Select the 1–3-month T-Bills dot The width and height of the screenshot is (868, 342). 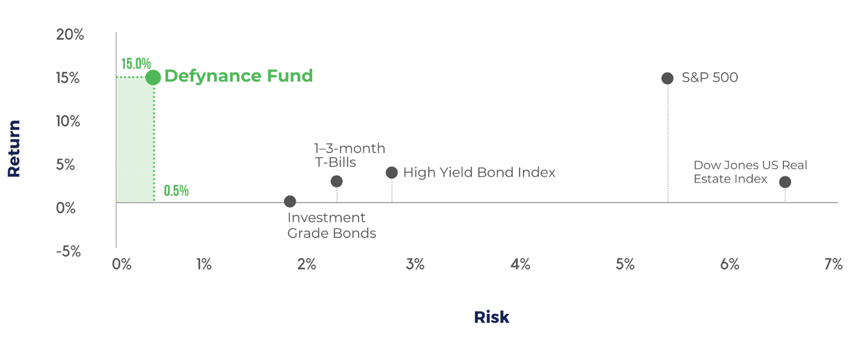click(x=336, y=181)
